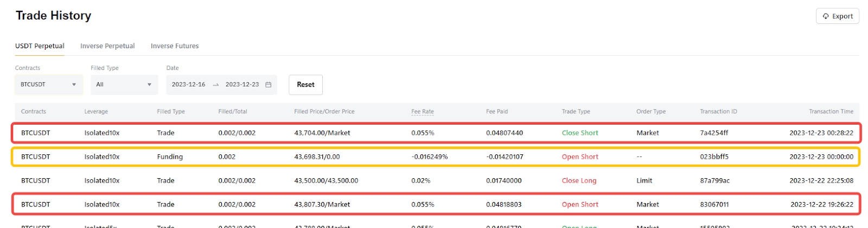Click the start date 2023-12-16
This screenshot has height=228, width=868.
click(188, 84)
